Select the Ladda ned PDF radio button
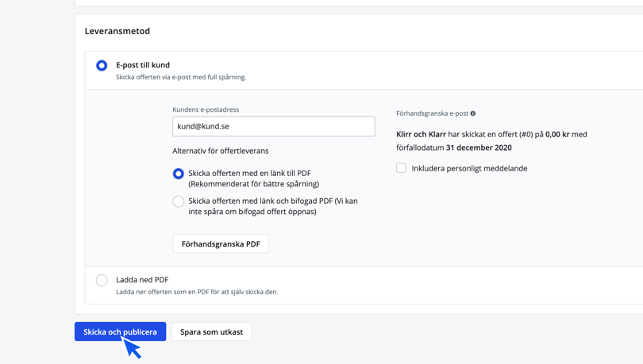This screenshot has height=364, width=643. (x=102, y=280)
